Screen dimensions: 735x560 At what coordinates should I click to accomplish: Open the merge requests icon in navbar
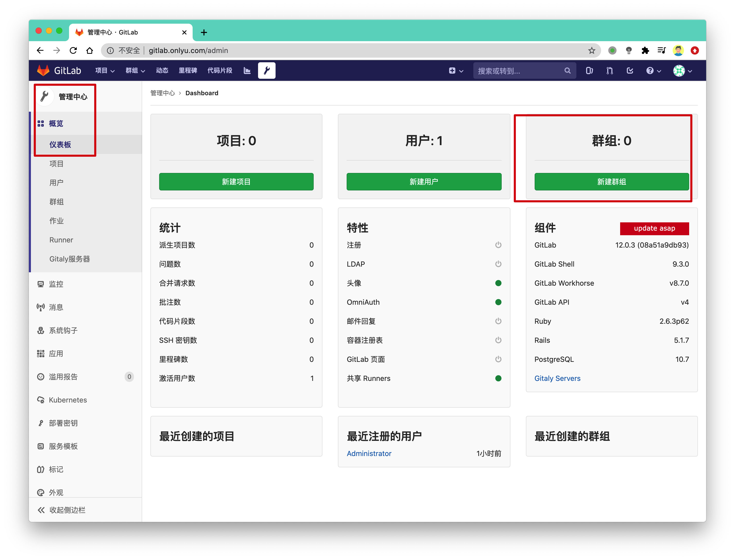610,70
